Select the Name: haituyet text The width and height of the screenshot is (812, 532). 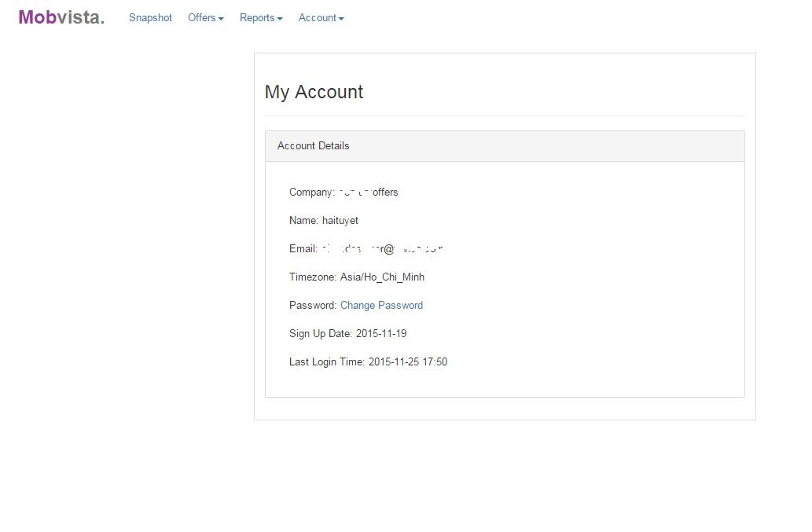pyautogui.click(x=324, y=221)
